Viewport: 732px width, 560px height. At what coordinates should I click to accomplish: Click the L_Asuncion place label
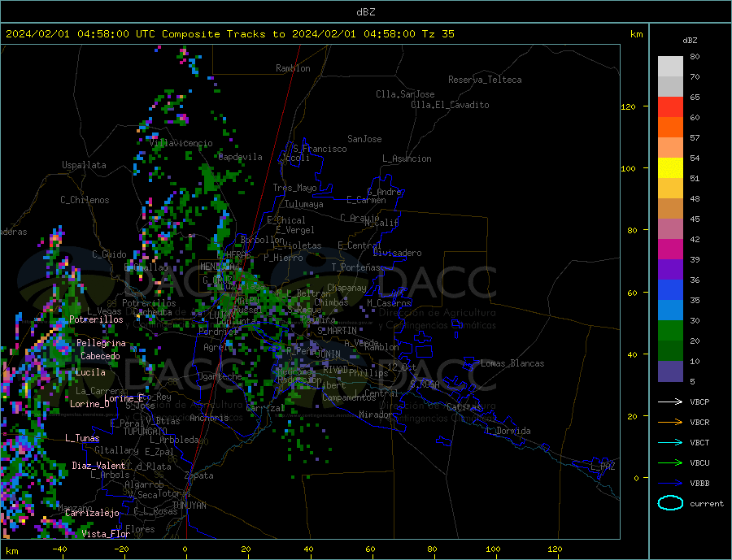point(407,158)
